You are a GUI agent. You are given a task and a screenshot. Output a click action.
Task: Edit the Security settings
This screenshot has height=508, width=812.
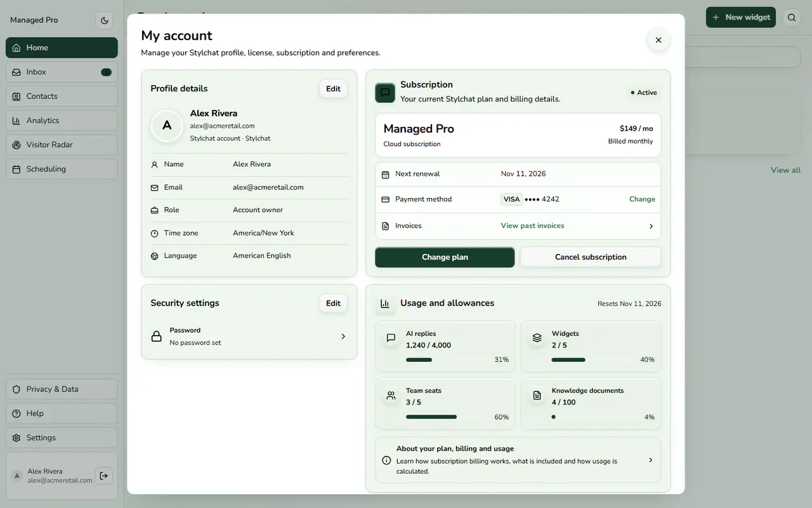333,304
